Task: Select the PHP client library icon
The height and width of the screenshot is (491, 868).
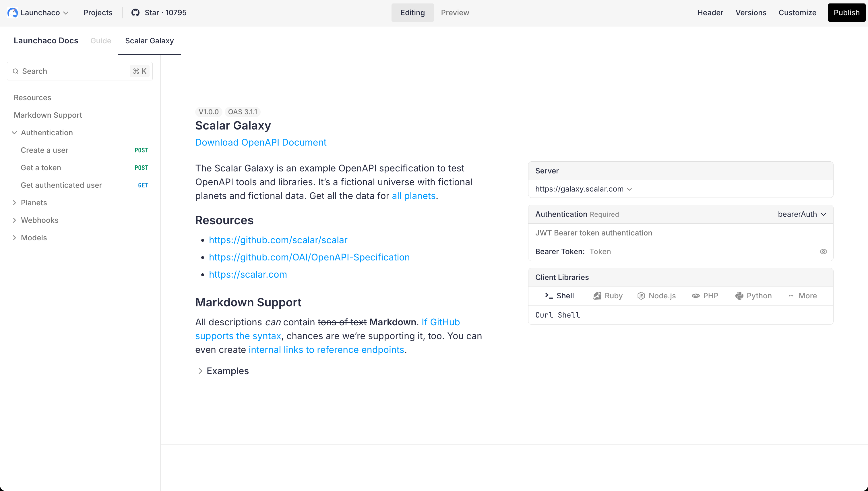Action: pos(696,296)
